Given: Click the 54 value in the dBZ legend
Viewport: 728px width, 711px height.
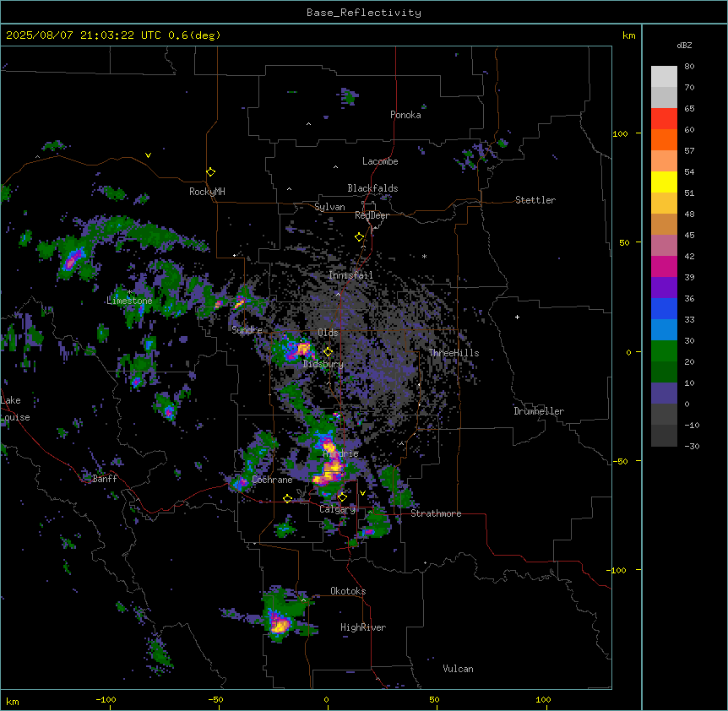Looking at the screenshot, I should tap(689, 172).
